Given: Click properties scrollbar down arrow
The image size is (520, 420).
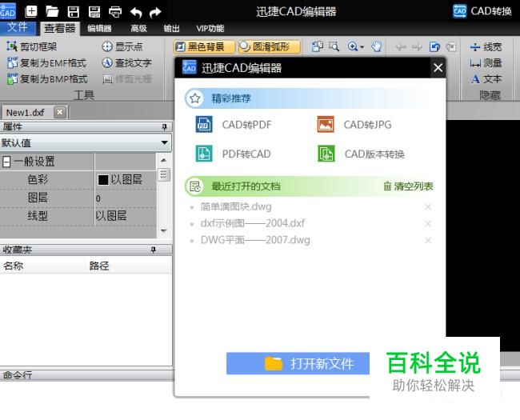Looking at the screenshot, I should pos(163,230).
